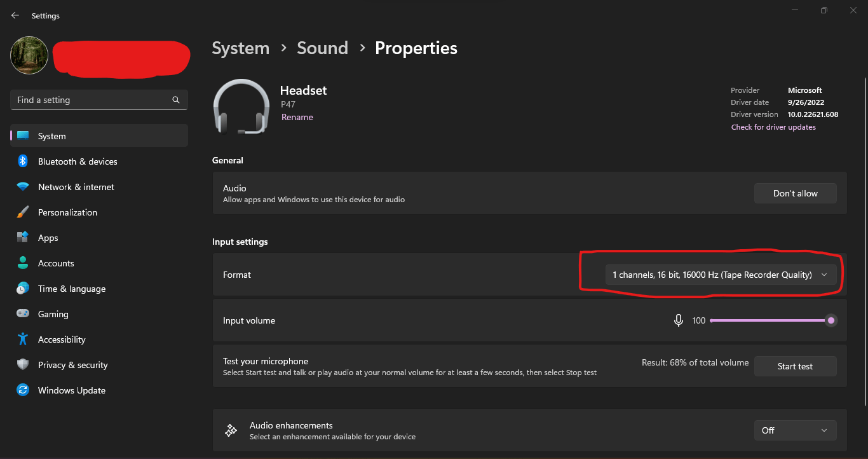This screenshot has width=868, height=459.
Task: Click the Rename link under Headset
Action: point(297,117)
